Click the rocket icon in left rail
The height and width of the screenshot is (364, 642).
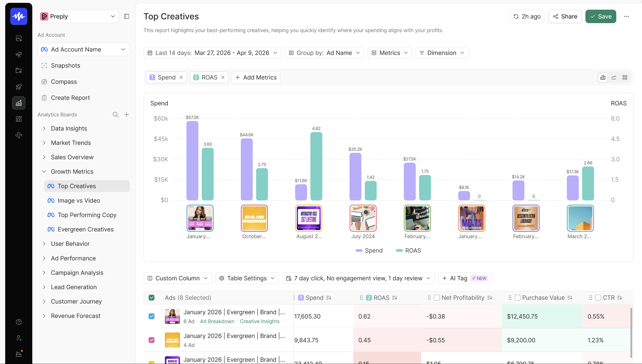(x=19, y=87)
